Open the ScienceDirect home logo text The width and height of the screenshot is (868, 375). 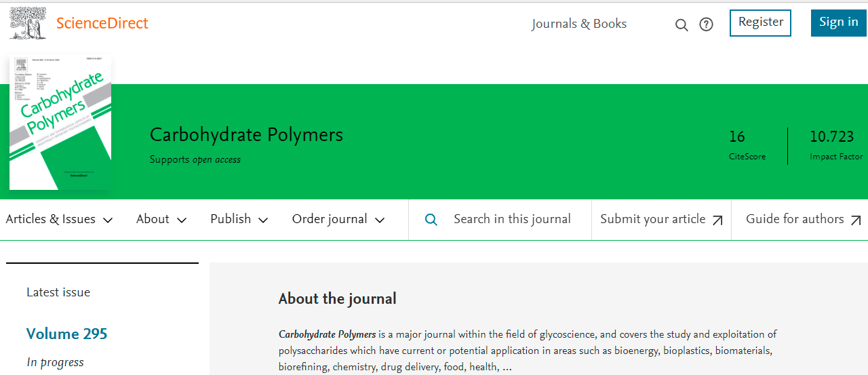tap(102, 24)
